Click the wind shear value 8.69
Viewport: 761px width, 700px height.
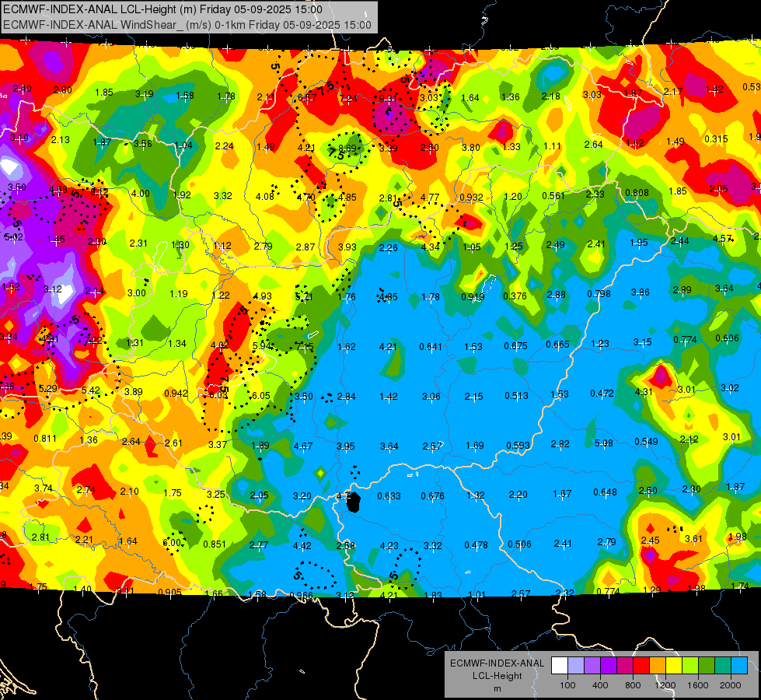coord(347,148)
